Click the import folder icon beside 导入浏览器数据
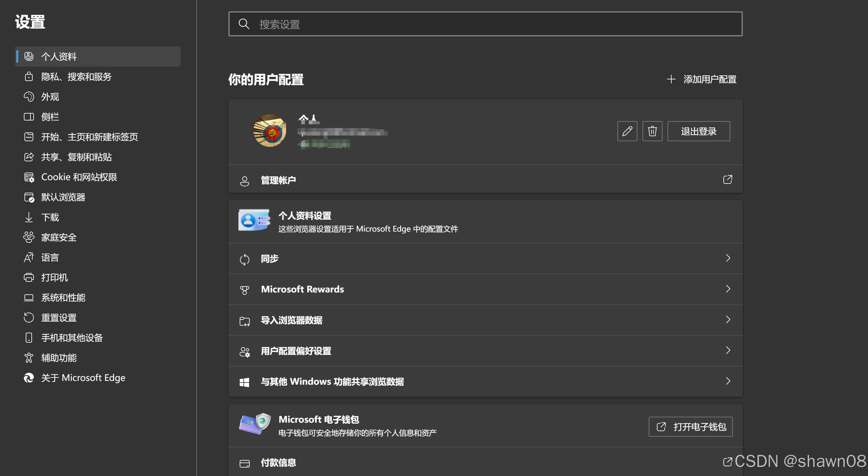Screen dimensions: 868x476 pos(245,321)
